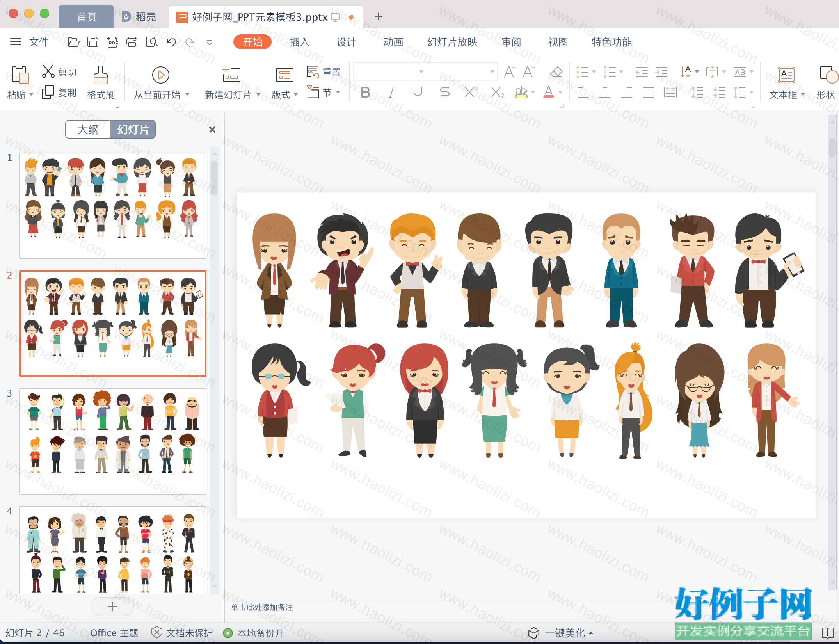This screenshot has height=644, width=839.
Task: Increase font size
Action: click(x=509, y=72)
